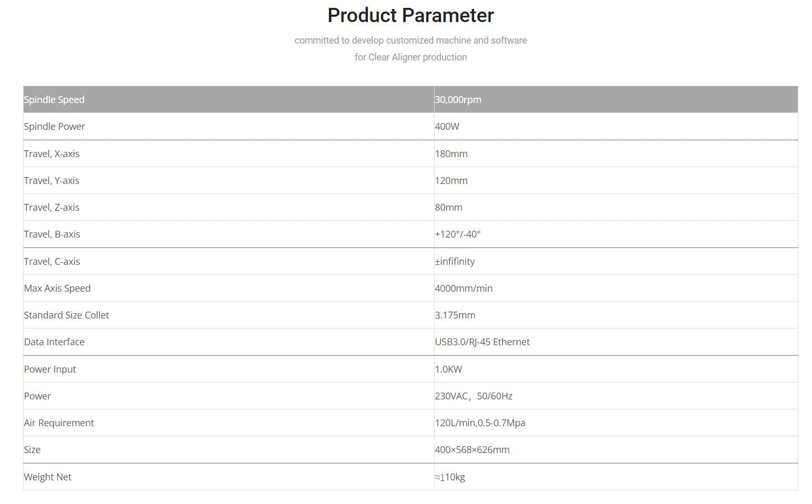Select the "230VAC, 50/60Hz" power value
The height and width of the screenshot is (504, 812).
click(x=473, y=396)
